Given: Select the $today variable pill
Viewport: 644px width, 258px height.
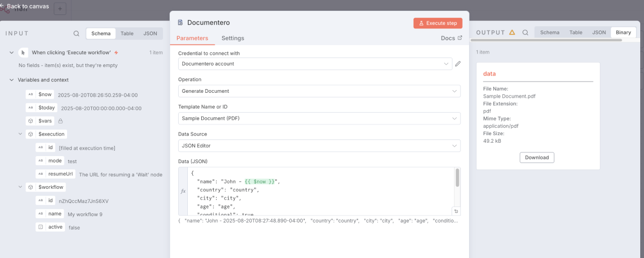Looking at the screenshot, I should coord(41,107).
